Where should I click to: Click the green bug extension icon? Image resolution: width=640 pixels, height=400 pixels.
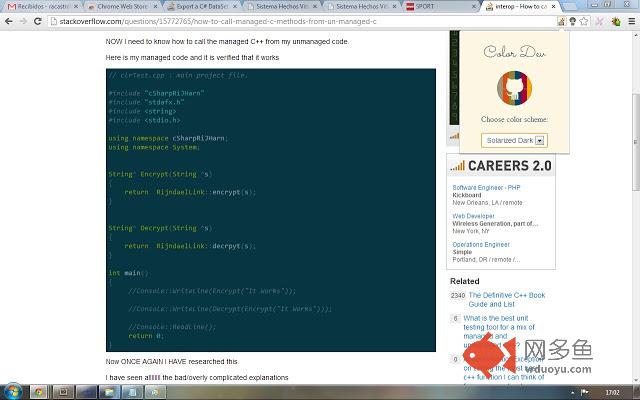click(x=616, y=21)
